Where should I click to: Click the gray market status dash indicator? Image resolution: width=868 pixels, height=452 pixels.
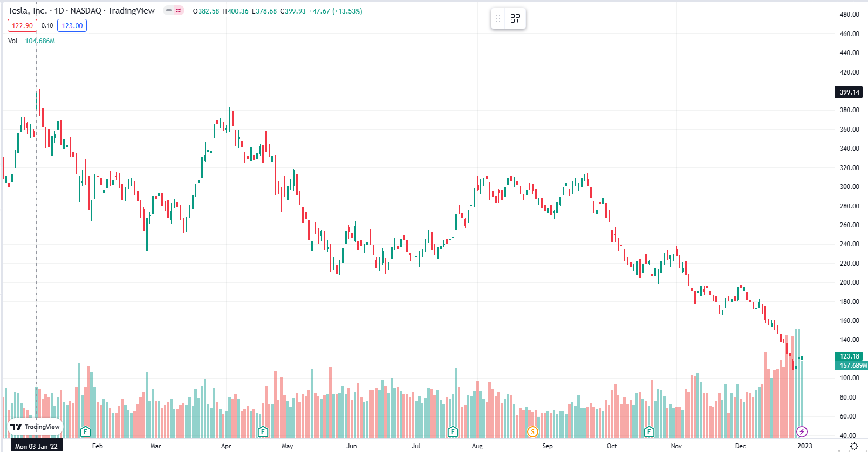pyautogui.click(x=169, y=10)
